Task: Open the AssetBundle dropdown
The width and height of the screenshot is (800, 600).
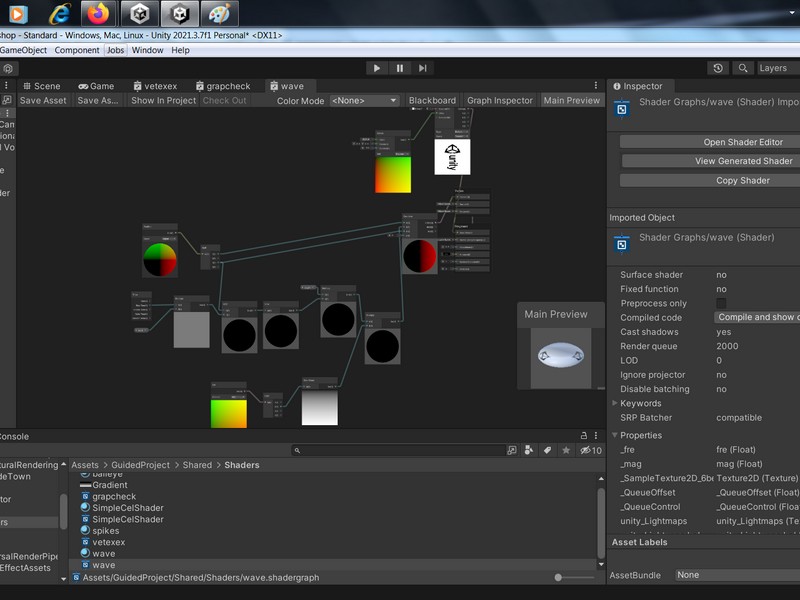Action: pos(736,575)
